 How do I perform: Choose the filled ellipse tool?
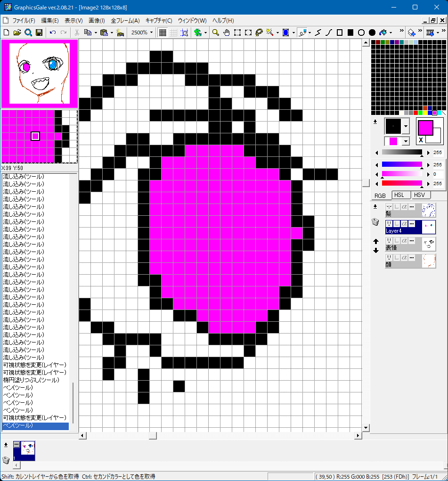pyautogui.click(x=372, y=33)
